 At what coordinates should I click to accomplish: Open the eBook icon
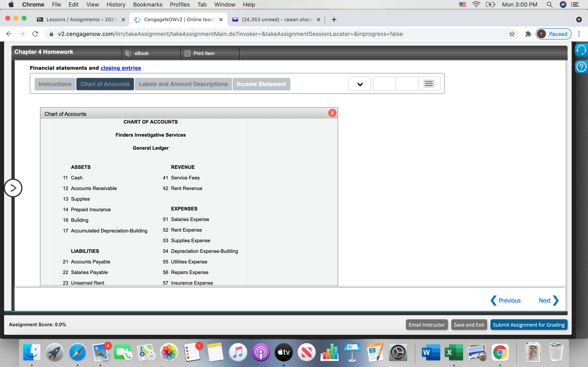tap(128, 53)
